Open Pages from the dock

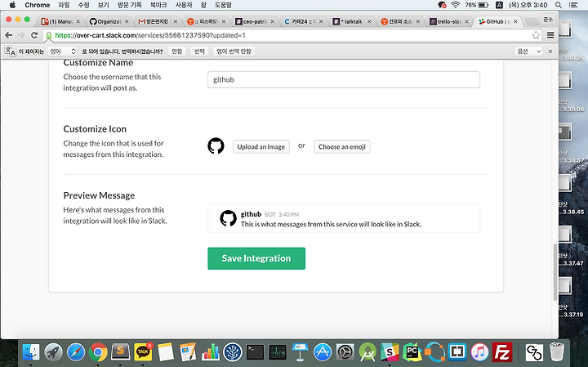coord(188,352)
